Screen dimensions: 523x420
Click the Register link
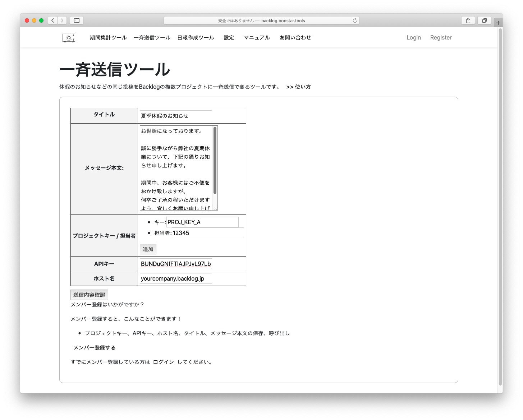pyautogui.click(x=441, y=38)
